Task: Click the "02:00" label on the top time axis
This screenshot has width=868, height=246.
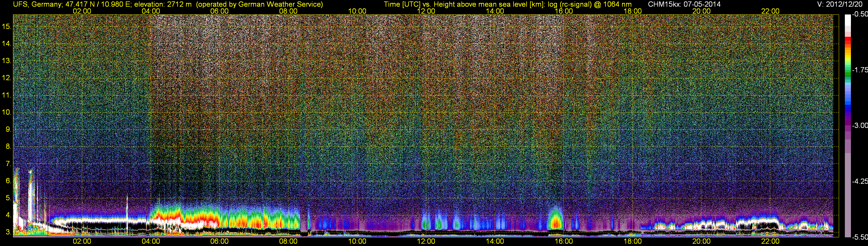Action: [82, 11]
